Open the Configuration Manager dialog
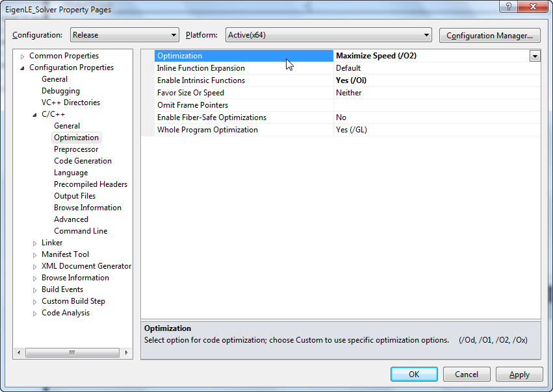The width and height of the screenshot is (553, 392). (490, 35)
